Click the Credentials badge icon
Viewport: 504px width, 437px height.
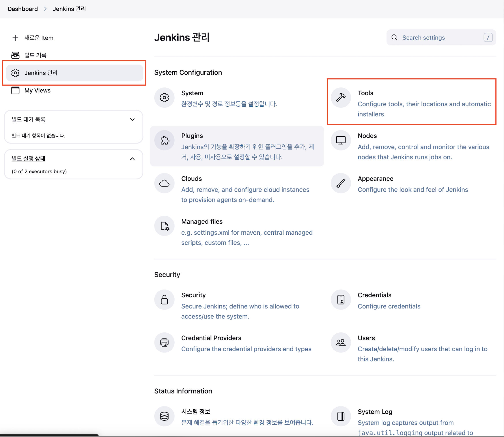coord(341,299)
